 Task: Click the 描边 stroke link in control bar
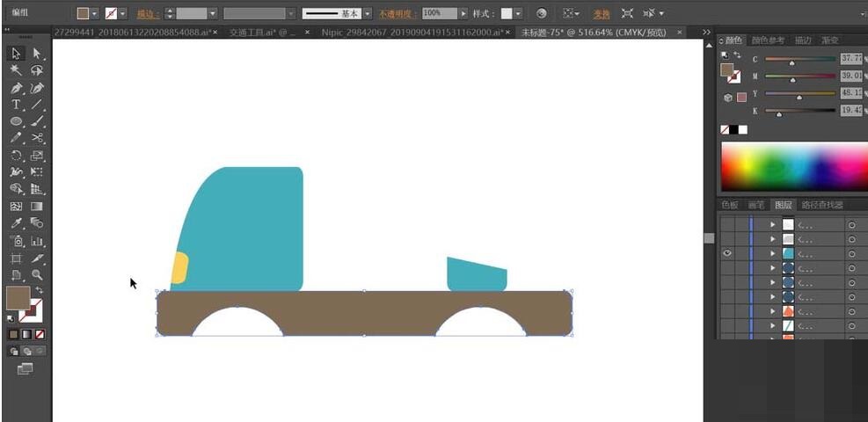(x=148, y=14)
